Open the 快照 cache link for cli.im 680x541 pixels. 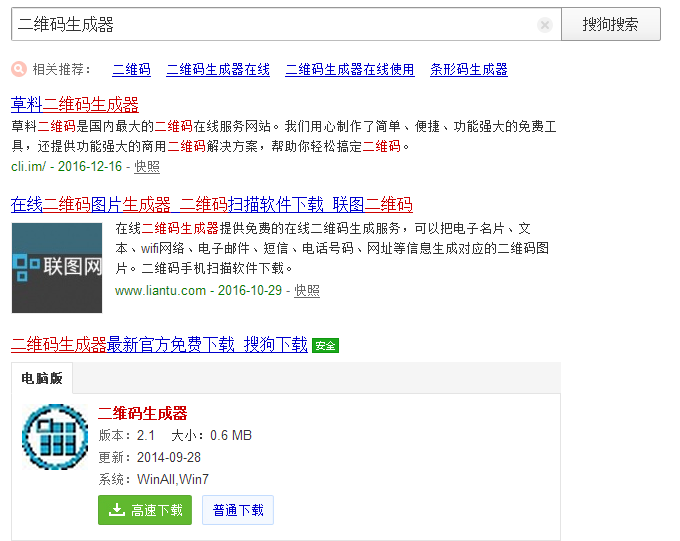point(147,167)
